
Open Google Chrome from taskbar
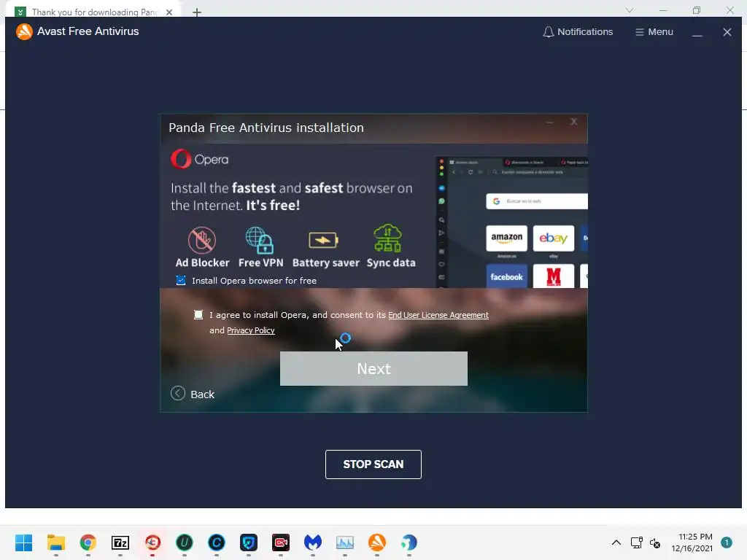[x=88, y=542]
